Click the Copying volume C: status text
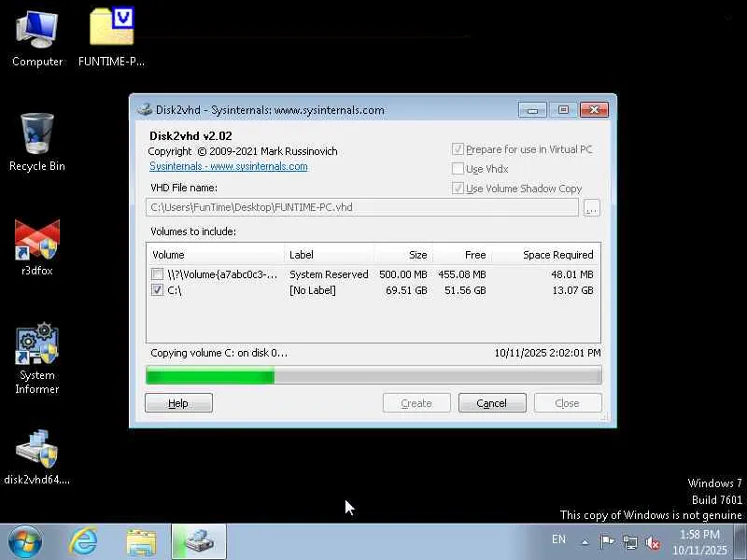This screenshot has height=560, width=747. (218, 353)
